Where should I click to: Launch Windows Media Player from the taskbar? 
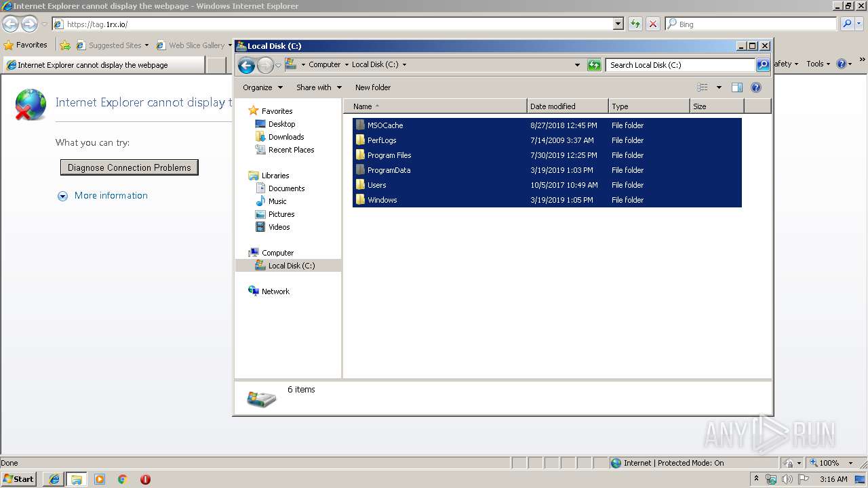[100, 479]
